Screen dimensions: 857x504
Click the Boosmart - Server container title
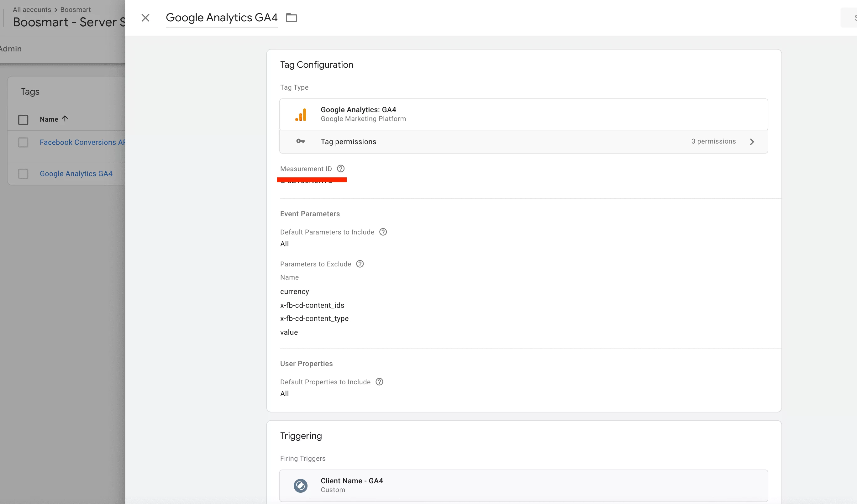(69, 22)
